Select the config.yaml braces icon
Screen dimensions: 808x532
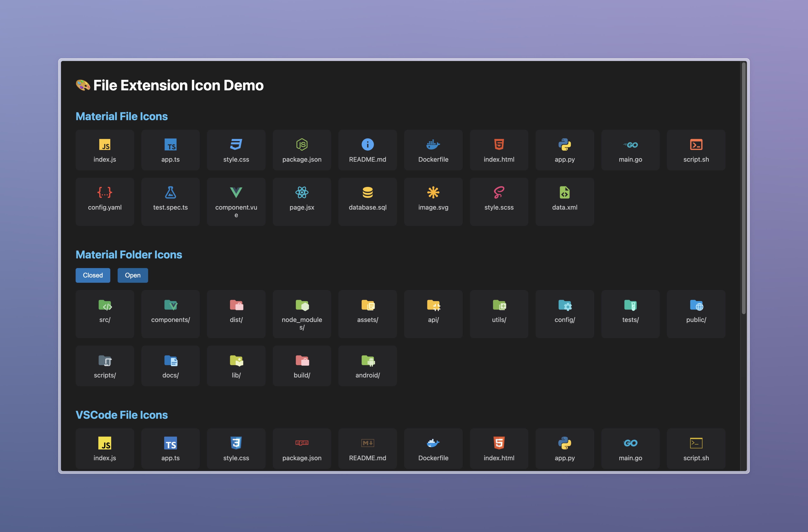tap(104, 192)
